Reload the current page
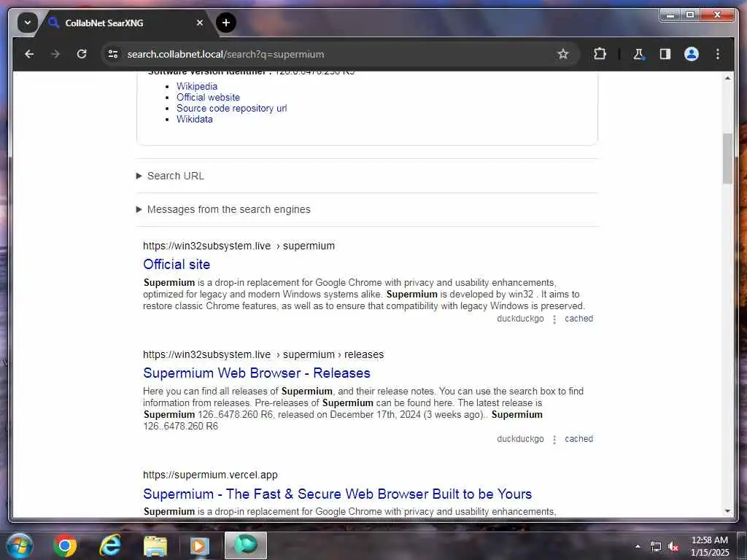 [x=82, y=54]
